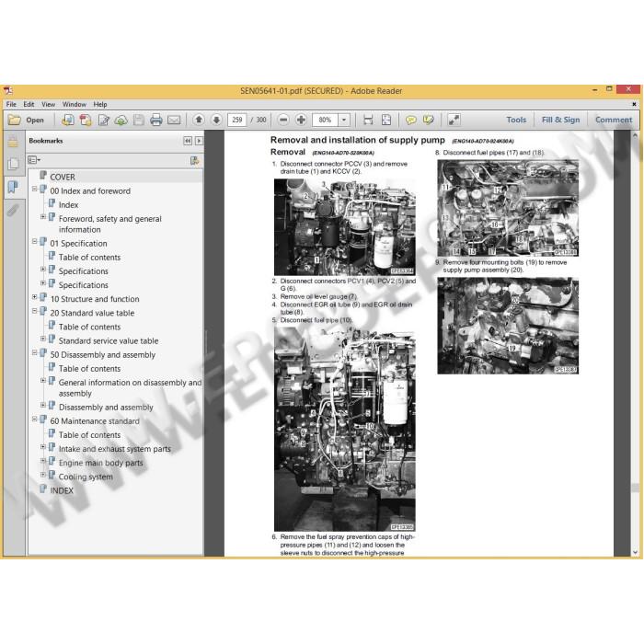Screen dimensions: 644x644
Task: Collapse 60 Maintenance standard bookmark
Action: tap(35, 419)
